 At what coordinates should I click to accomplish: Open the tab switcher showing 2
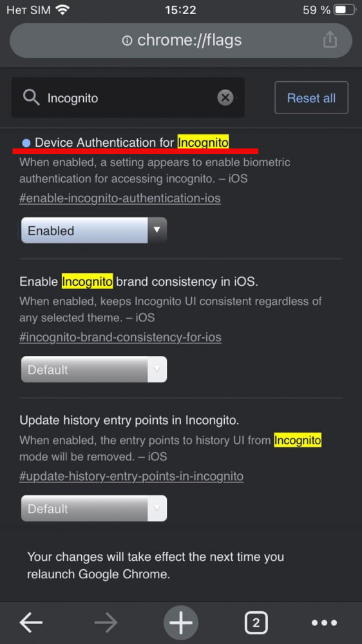point(256,623)
